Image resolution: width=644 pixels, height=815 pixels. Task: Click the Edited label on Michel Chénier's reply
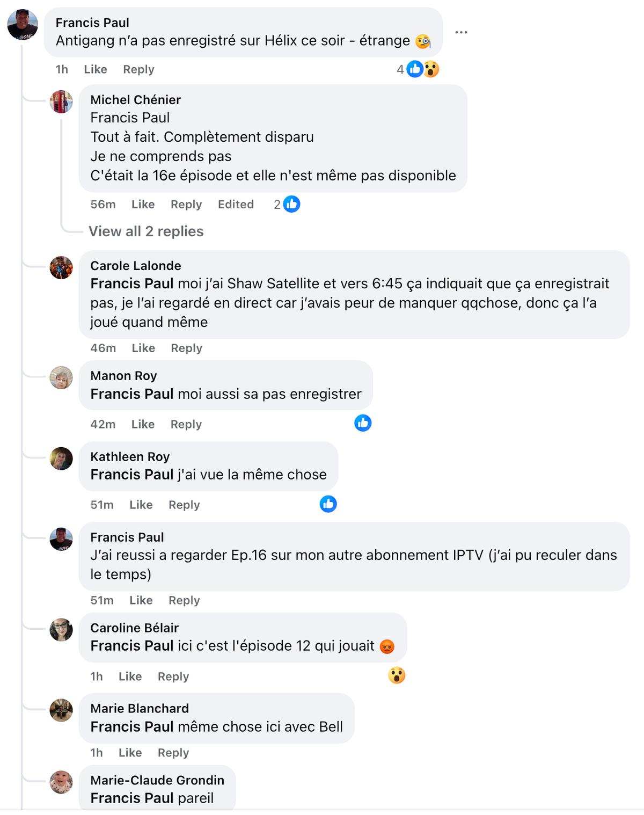(236, 204)
